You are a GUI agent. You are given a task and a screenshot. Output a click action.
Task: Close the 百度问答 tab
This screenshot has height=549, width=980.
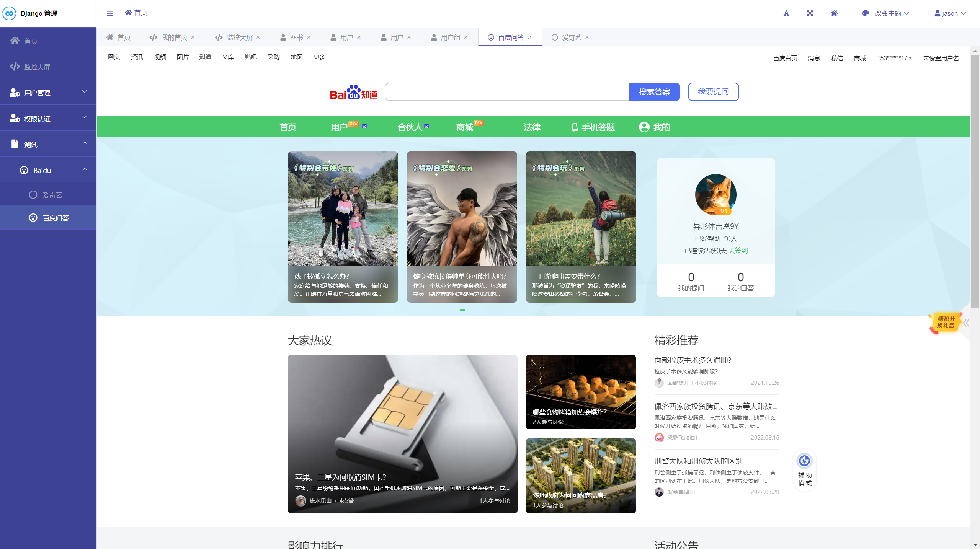click(530, 37)
